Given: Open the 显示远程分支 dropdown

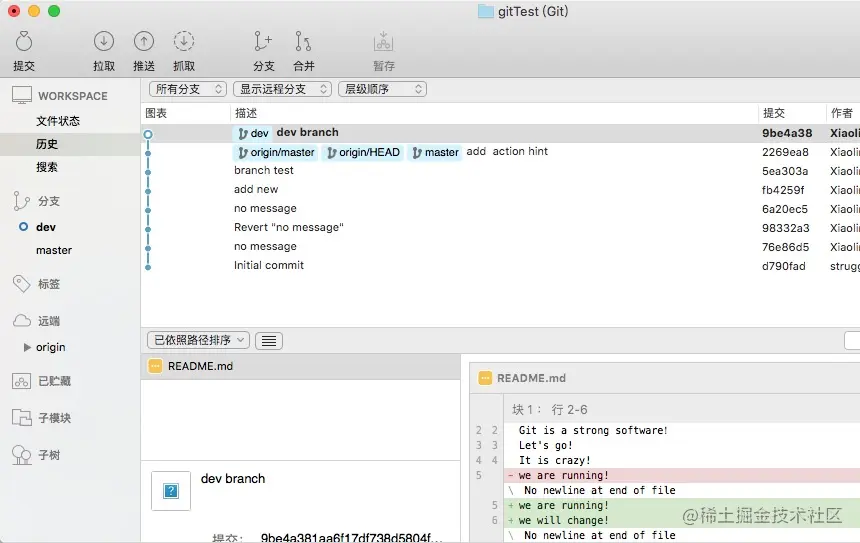Looking at the screenshot, I should click(282, 89).
